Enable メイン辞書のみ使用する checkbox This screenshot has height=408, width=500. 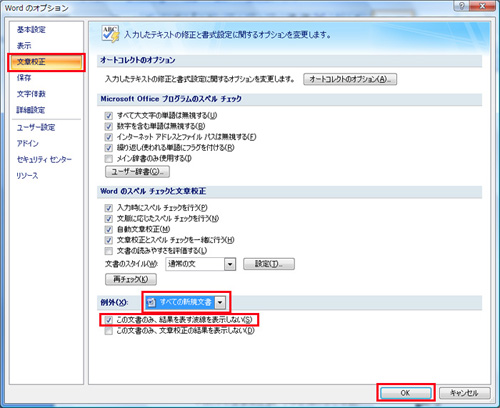109,158
